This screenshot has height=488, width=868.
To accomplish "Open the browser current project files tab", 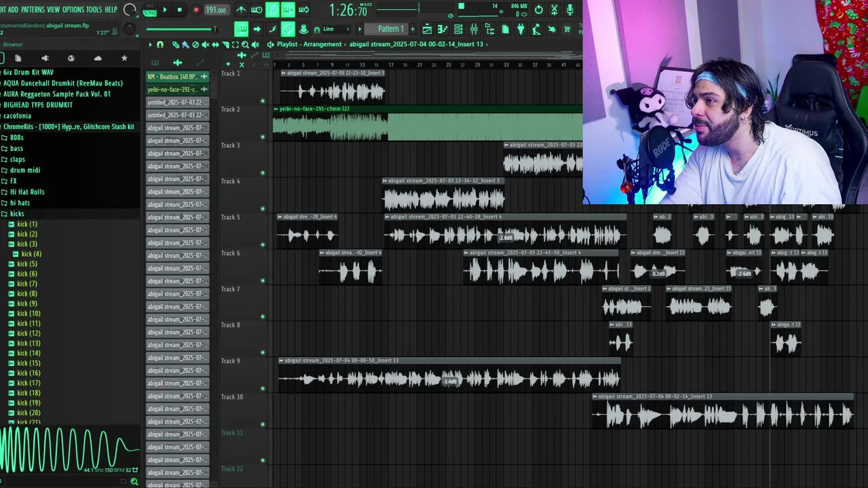I will (18, 58).
